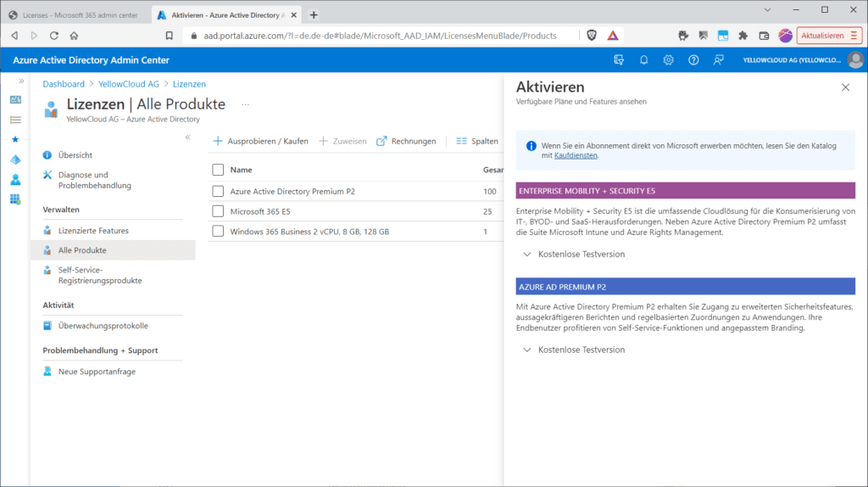Click the Azure AD Premium P2 header
This screenshot has width=868, height=487.
pos(685,287)
